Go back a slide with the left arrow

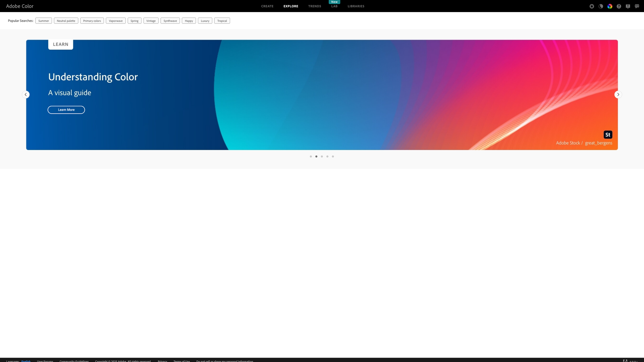(26, 95)
